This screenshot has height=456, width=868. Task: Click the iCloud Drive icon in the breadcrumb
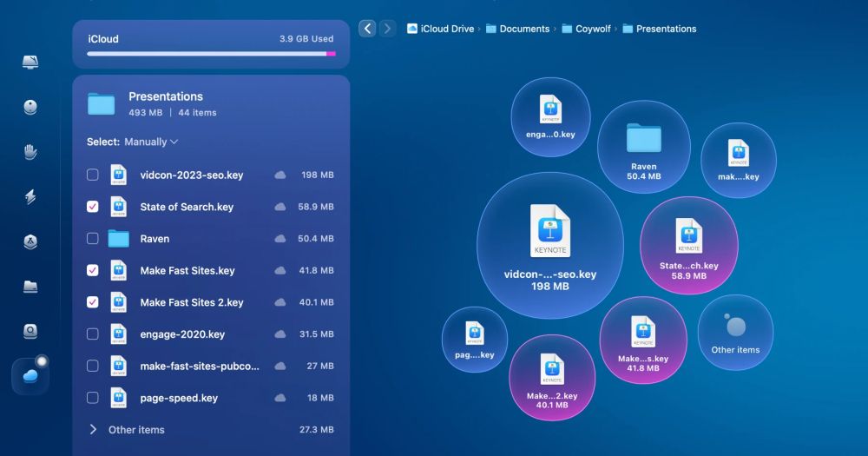[411, 29]
